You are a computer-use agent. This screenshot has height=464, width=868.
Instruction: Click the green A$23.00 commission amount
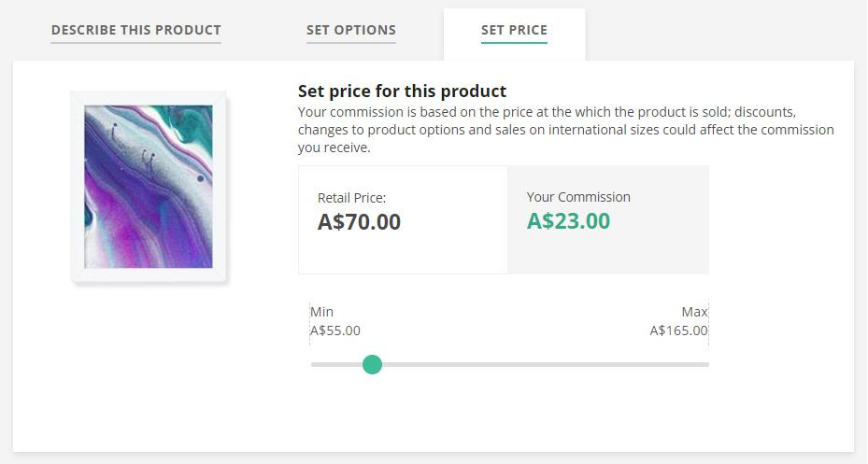[568, 220]
